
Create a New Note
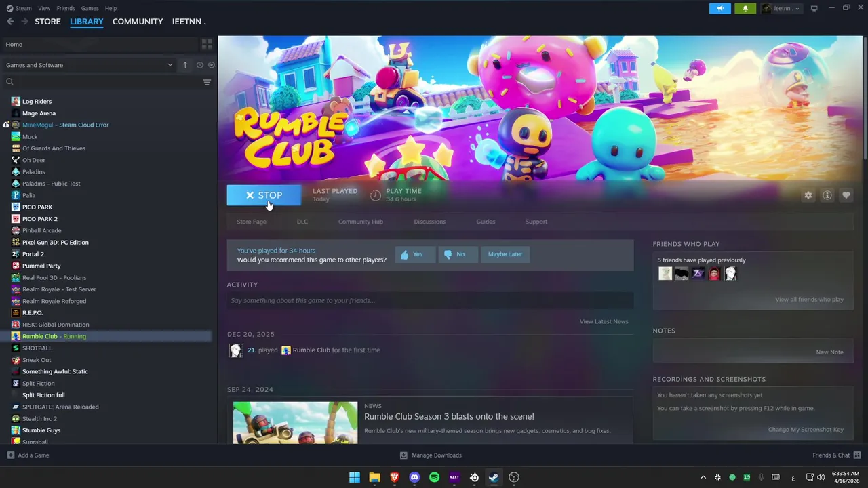point(829,352)
